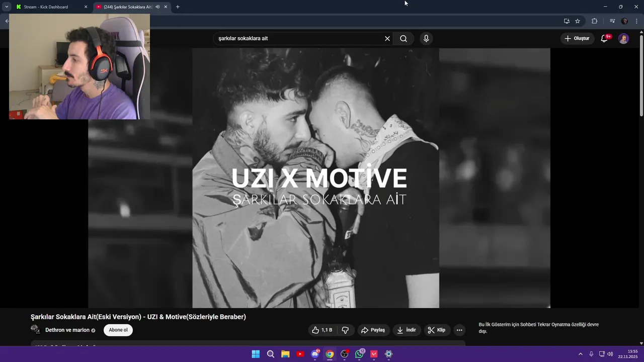Open the Dethron ve marlon channel link
Image resolution: width=644 pixels, height=362 pixels.
pos(67,330)
